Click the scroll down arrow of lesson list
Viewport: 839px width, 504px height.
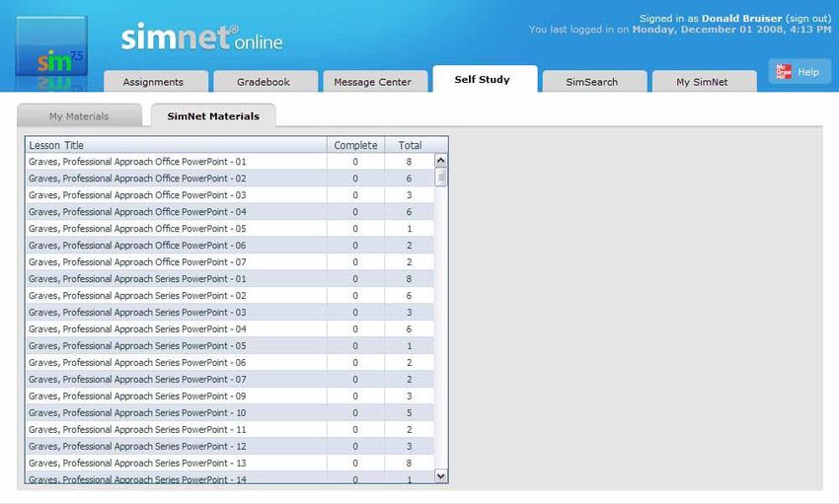[441, 475]
